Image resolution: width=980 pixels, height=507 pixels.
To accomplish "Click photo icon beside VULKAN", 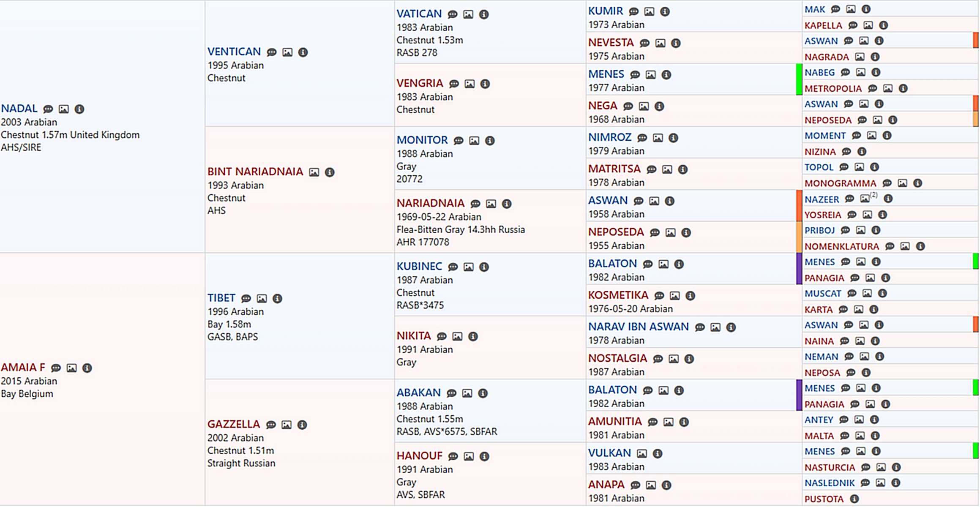I will (642, 454).
